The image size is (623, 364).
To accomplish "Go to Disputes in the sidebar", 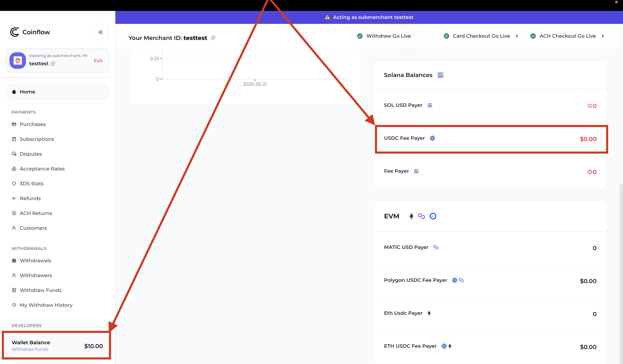I will (31, 154).
